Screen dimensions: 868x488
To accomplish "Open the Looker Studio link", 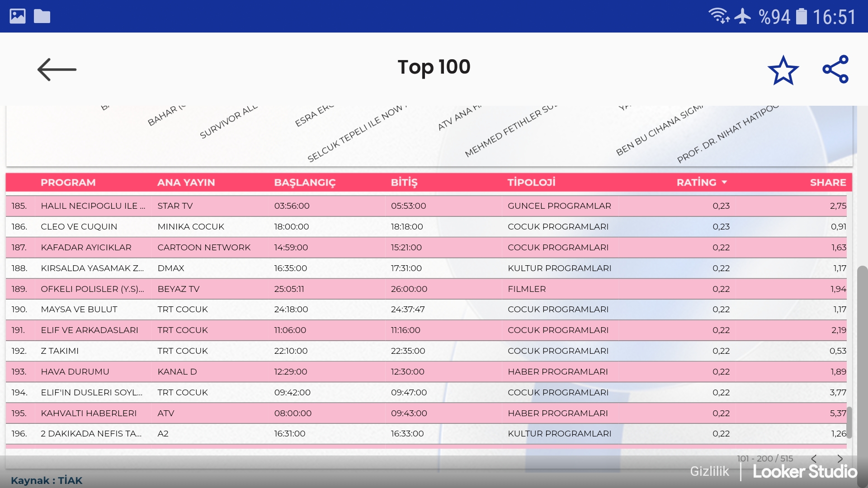I will pyautogui.click(x=805, y=471).
